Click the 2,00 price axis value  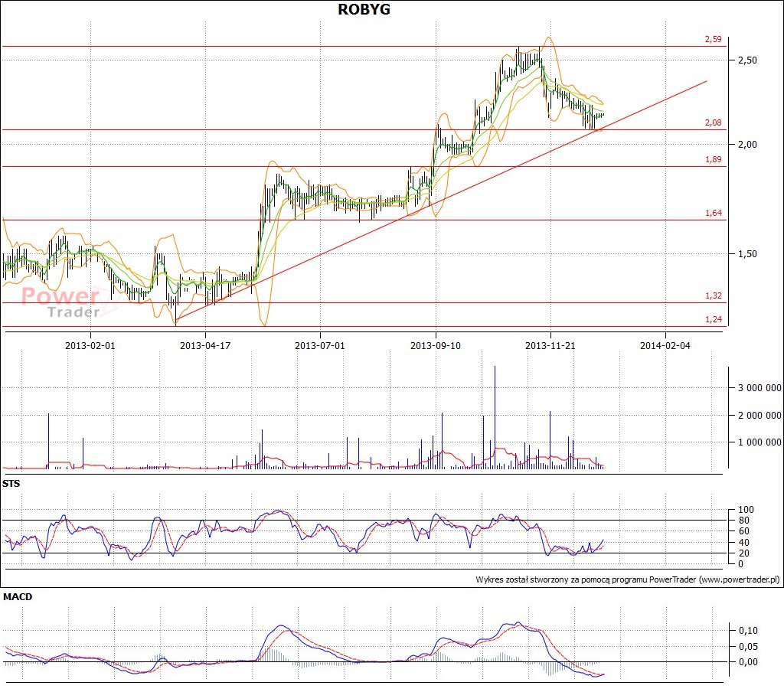[x=747, y=145]
